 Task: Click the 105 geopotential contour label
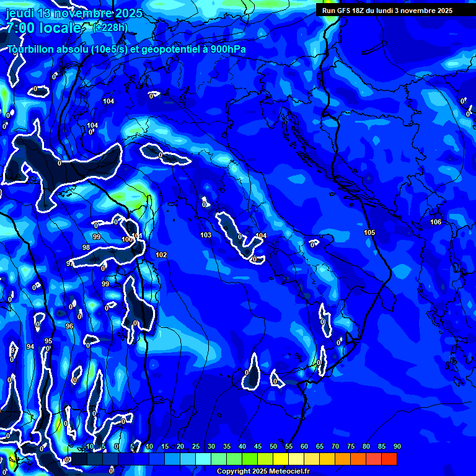369,232
